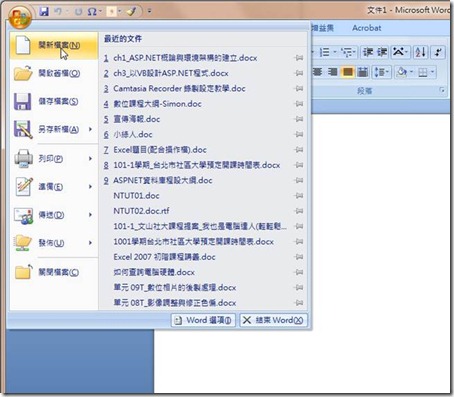Expand the 另存新檔 submenu arrow

pyautogui.click(x=90, y=129)
